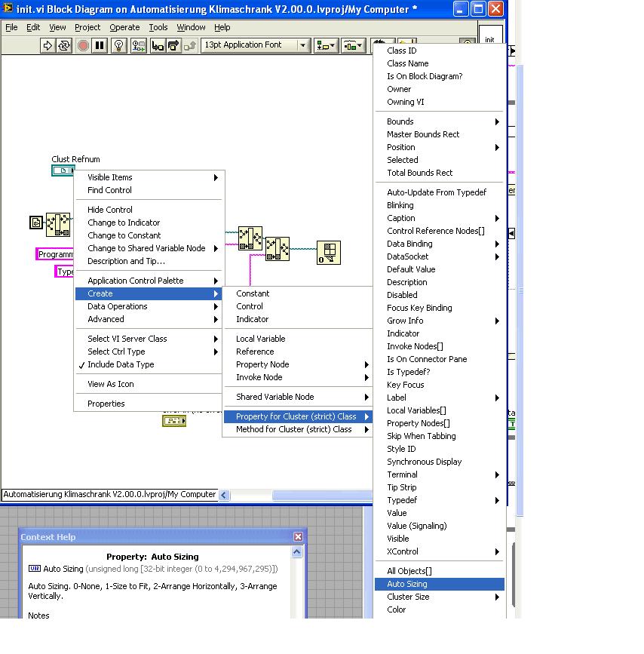The height and width of the screenshot is (654, 644).
Task: Open Properties from context menu
Action: point(149,404)
